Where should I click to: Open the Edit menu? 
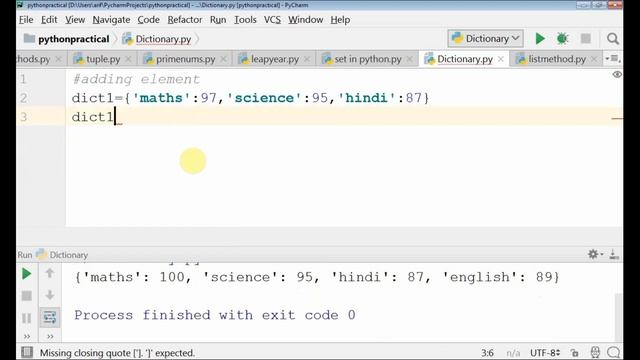coord(49,20)
